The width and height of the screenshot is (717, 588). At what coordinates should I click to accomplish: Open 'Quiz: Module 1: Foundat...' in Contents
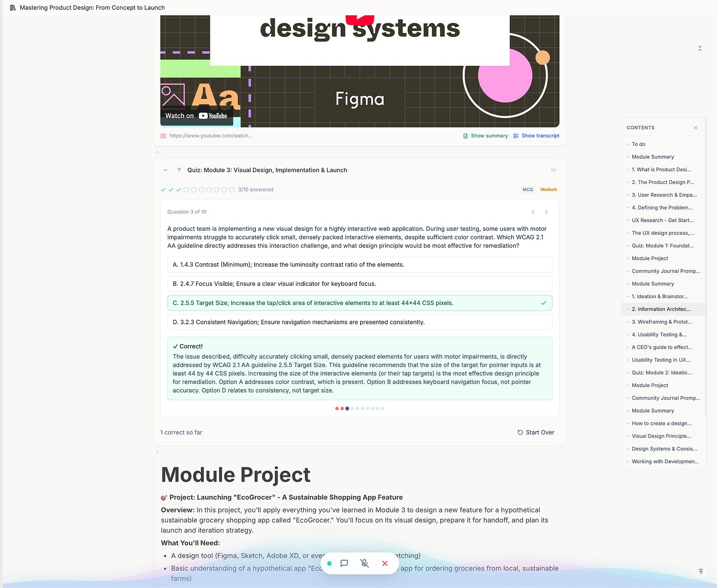coord(663,246)
